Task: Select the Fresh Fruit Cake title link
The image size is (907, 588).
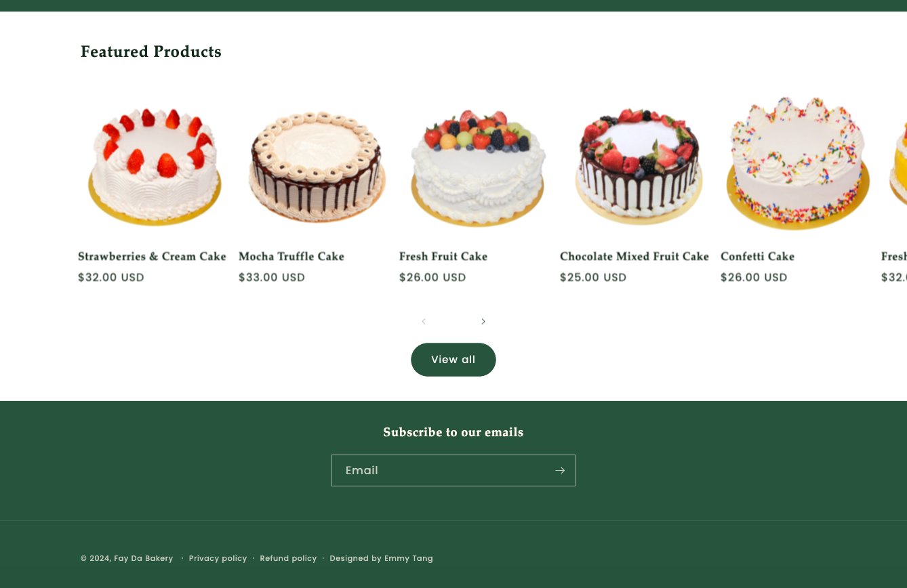Action: point(443,256)
